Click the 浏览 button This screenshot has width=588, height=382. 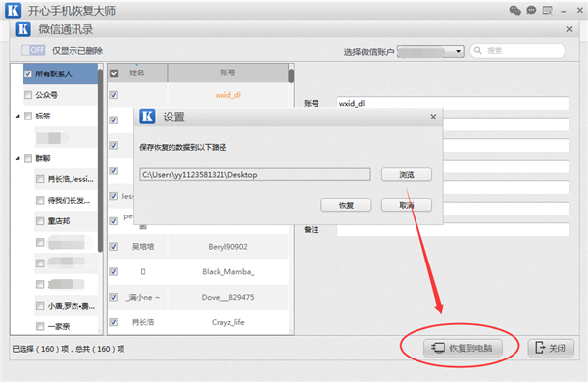[x=407, y=174]
